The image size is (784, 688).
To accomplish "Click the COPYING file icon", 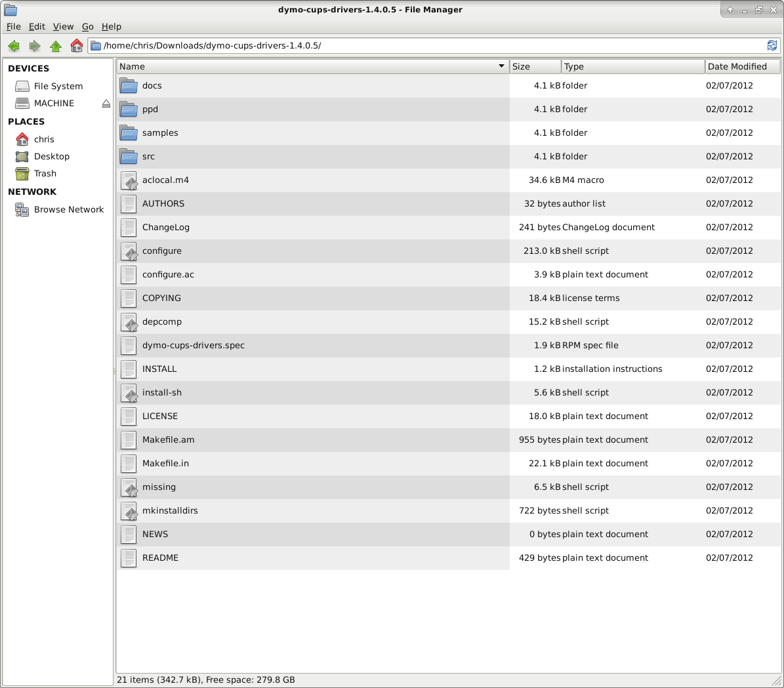I will coord(129,298).
